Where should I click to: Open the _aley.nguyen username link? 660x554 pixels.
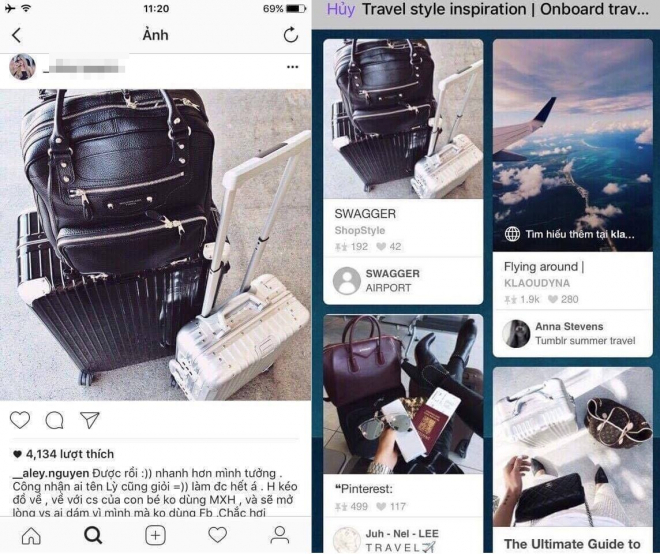51,473
